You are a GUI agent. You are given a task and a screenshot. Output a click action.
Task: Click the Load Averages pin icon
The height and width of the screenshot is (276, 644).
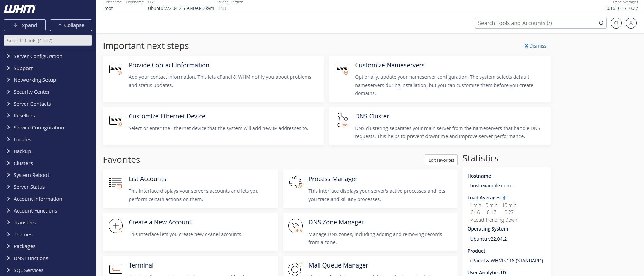504,198
